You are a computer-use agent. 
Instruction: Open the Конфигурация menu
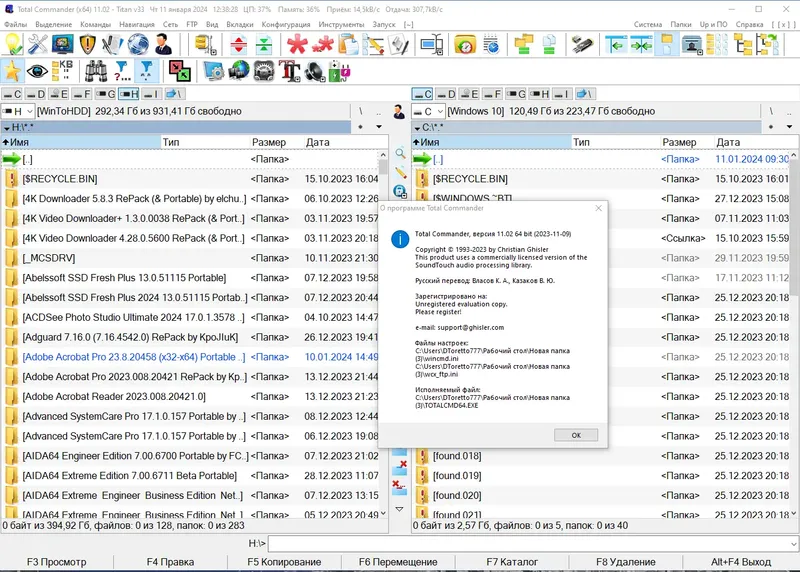pos(286,24)
